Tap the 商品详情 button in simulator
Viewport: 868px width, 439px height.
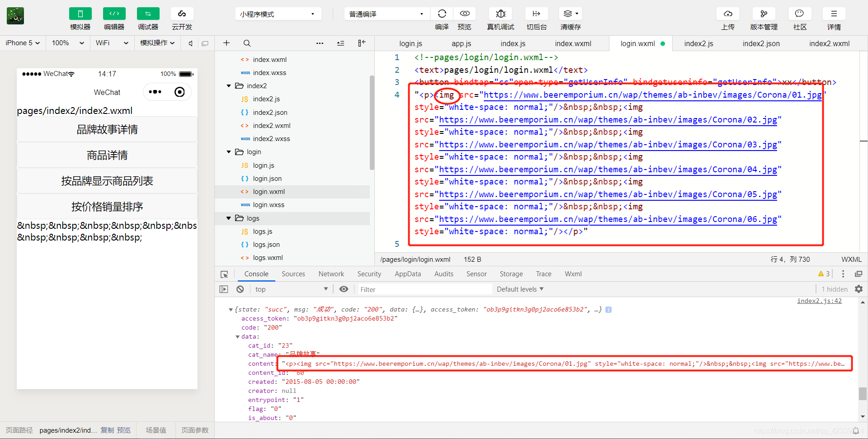[x=107, y=156]
